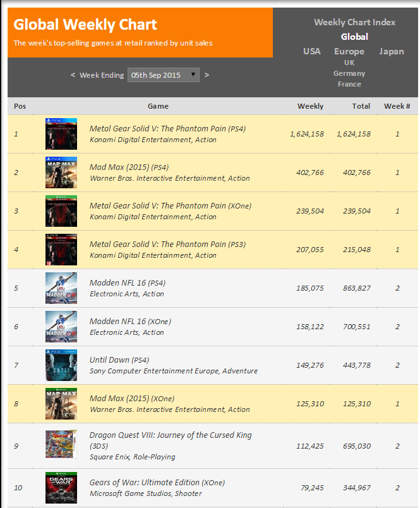
Task: Click the Total column header
Action: click(361, 106)
